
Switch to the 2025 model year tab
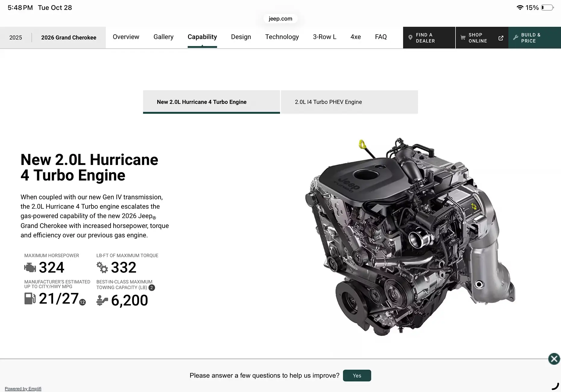point(16,37)
